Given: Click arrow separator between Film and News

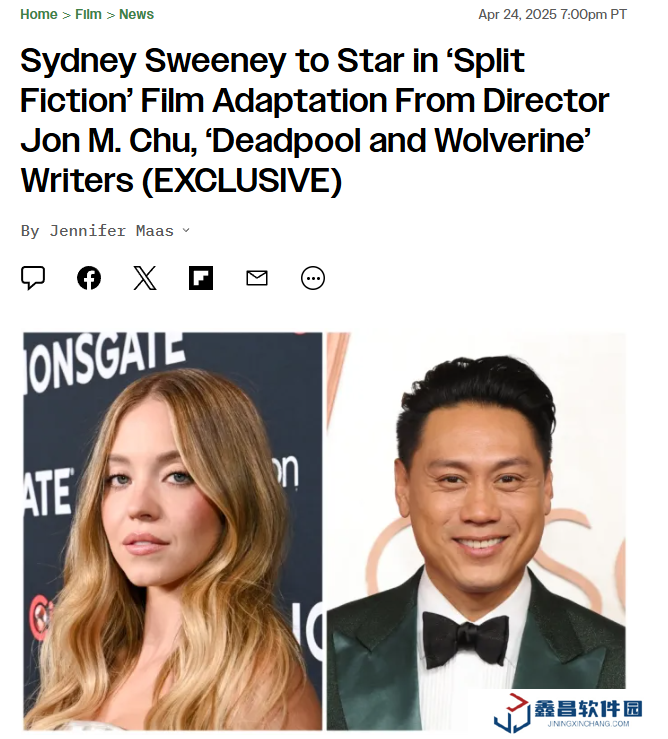Looking at the screenshot, I should tap(111, 15).
